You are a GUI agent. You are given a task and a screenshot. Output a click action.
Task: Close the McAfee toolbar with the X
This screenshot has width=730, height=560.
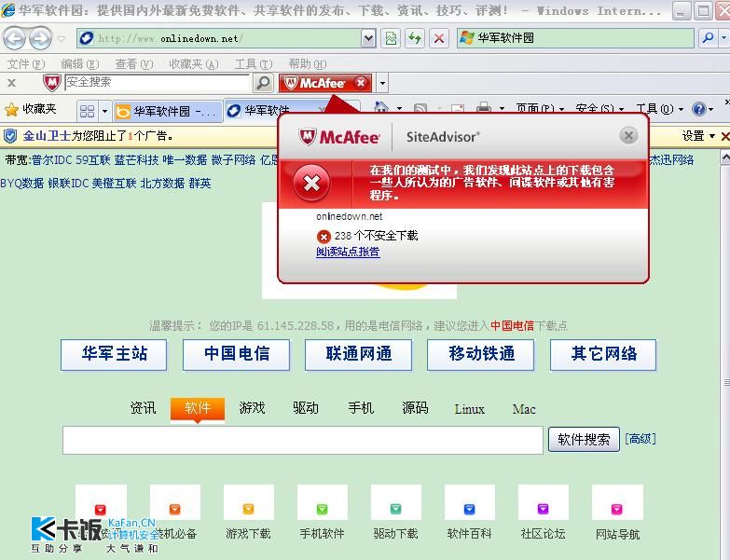11,83
